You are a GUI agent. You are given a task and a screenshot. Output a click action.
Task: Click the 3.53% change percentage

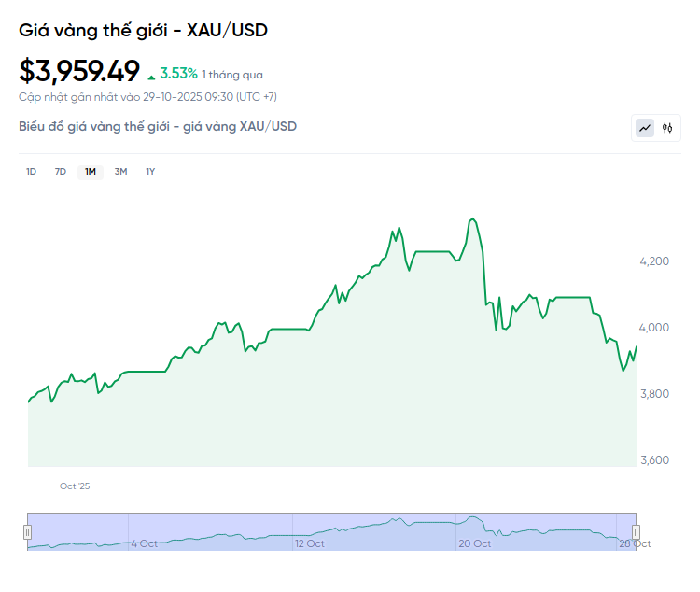[x=178, y=73]
